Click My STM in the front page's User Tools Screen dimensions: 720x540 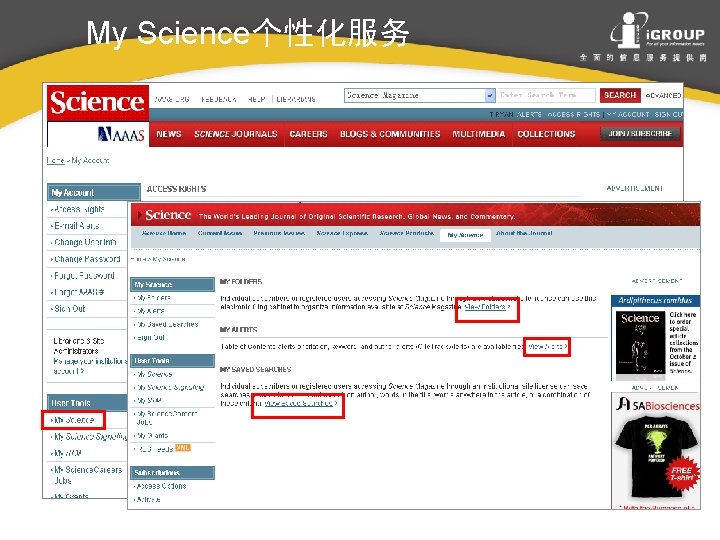coord(149,400)
